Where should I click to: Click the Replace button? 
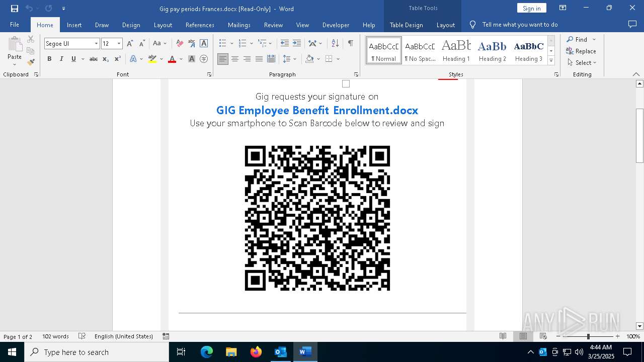(x=581, y=51)
